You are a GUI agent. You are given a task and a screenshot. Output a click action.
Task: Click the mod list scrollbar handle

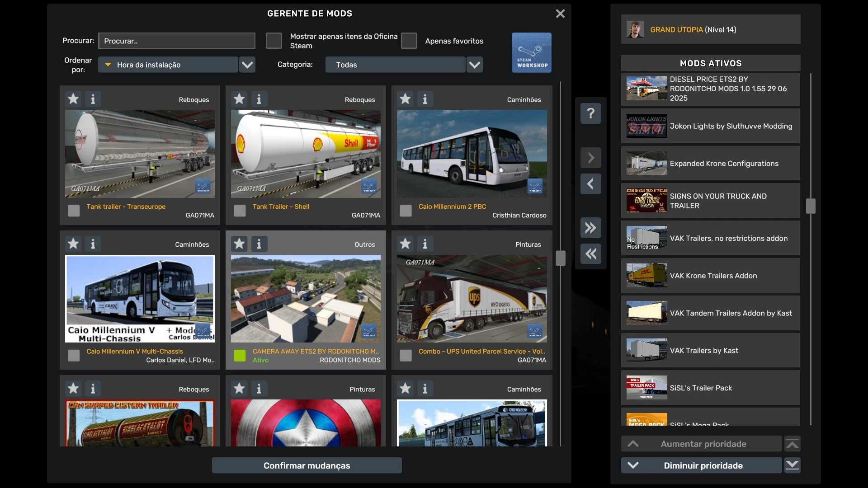(x=561, y=258)
